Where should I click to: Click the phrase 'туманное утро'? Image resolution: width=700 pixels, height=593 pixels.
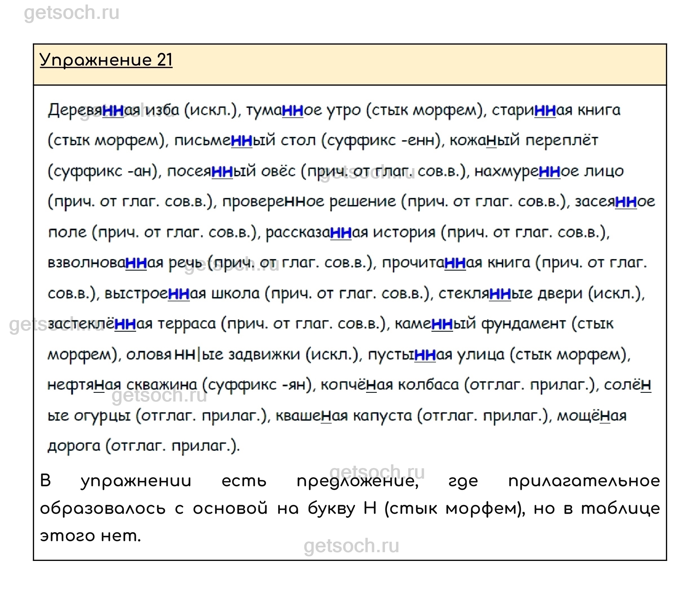(x=303, y=110)
